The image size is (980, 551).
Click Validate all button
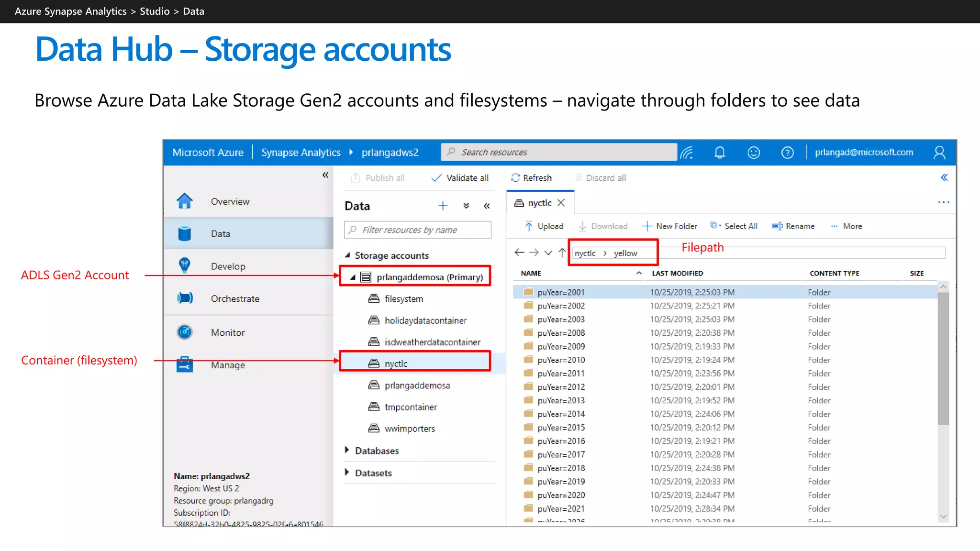coord(460,178)
